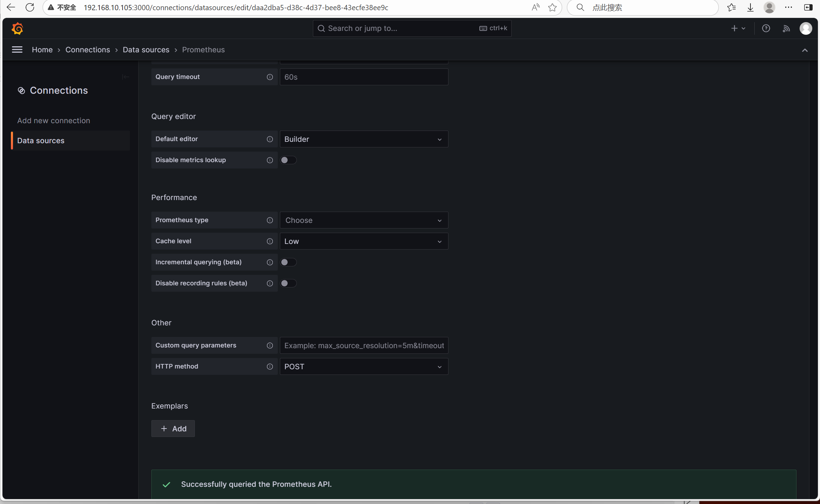Toggle Disable metrics lookup switch
820x504 pixels.
tap(288, 160)
